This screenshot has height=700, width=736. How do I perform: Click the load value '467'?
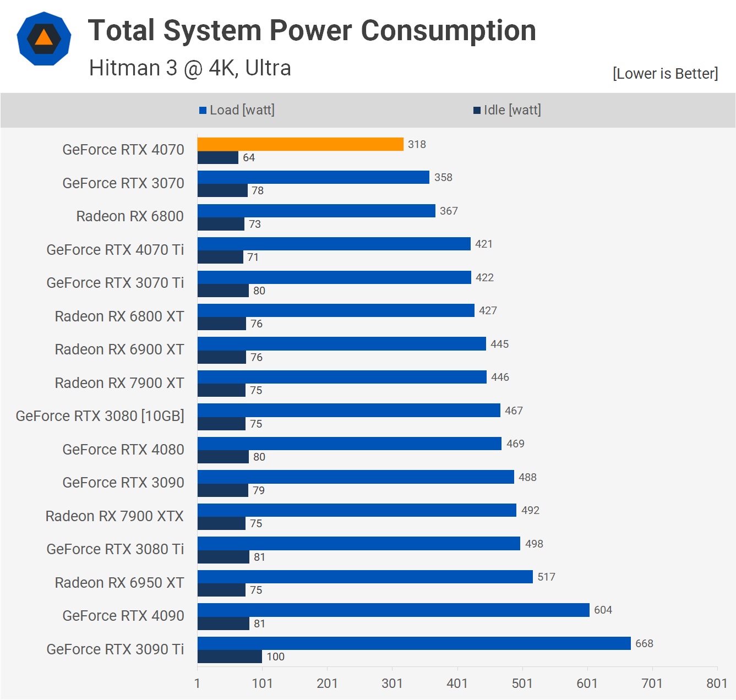click(514, 411)
